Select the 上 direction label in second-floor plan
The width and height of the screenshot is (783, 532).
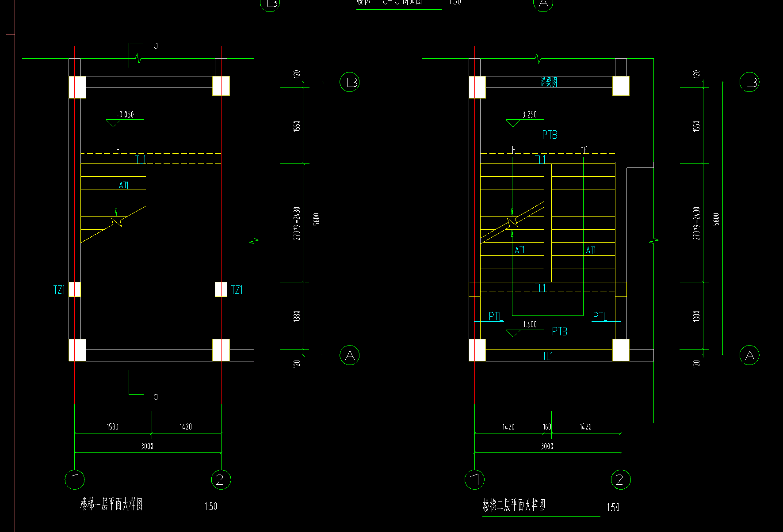pyautogui.click(x=512, y=150)
